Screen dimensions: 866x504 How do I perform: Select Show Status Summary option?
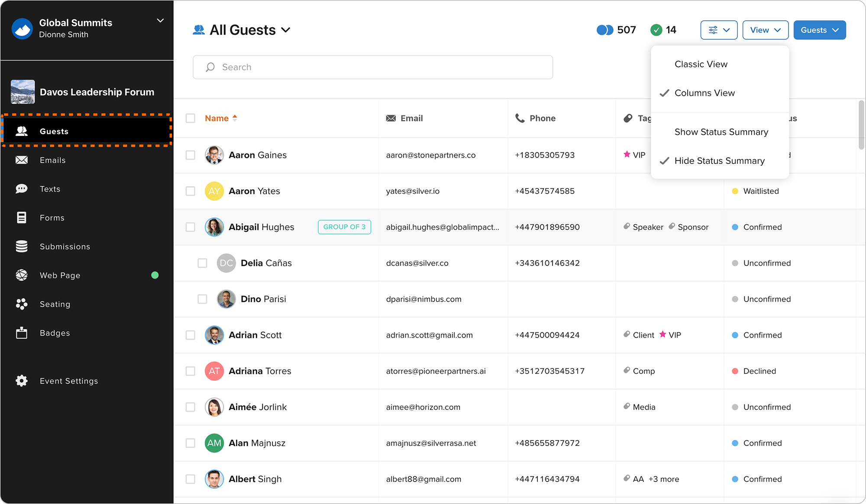pyautogui.click(x=721, y=132)
